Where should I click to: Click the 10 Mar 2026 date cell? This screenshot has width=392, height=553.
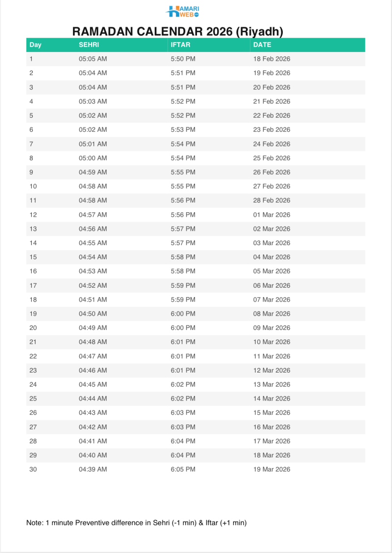point(272,342)
